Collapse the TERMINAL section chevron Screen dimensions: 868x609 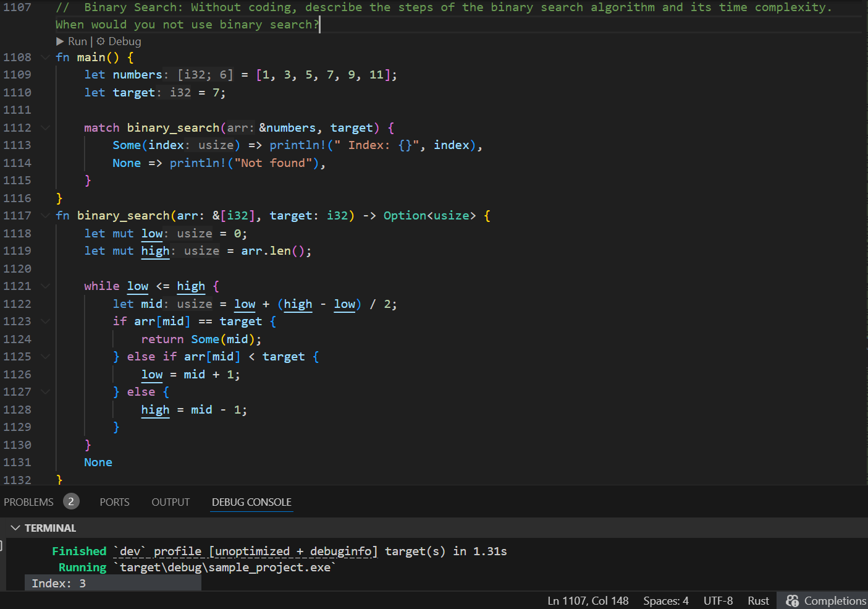pyautogui.click(x=15, y=528)
